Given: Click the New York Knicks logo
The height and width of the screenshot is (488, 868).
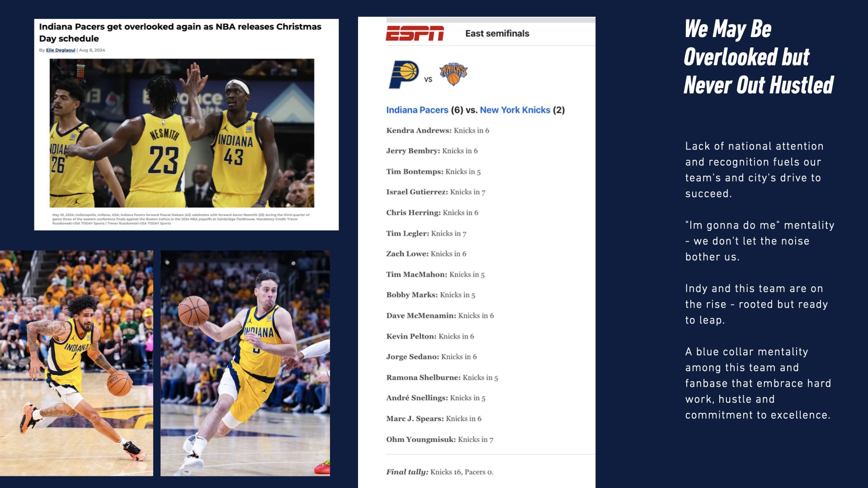Looking at the screenshot, I should click(453, 74).
